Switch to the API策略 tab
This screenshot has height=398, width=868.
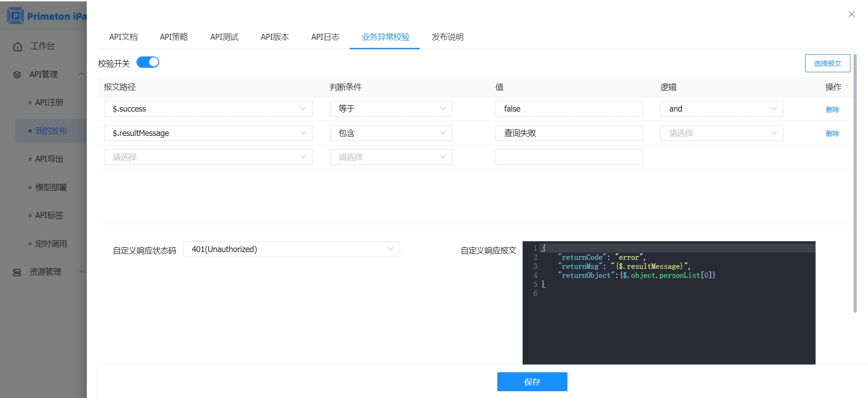[x=174, y=37]
